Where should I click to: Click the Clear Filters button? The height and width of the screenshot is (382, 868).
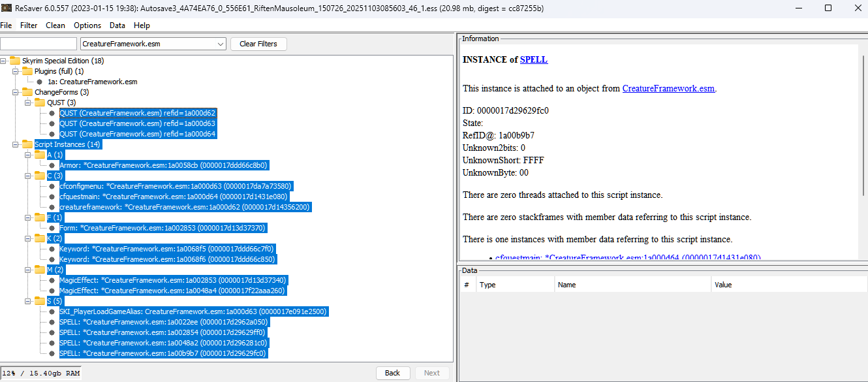[x=258, y=44]
